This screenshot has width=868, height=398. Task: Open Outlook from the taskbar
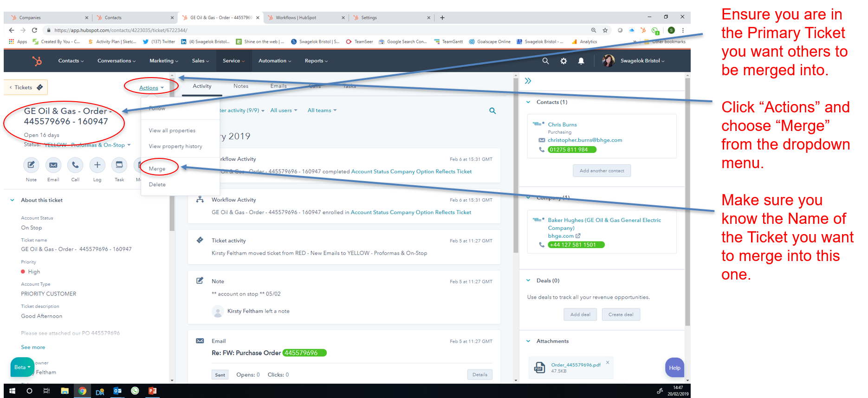(117, 391)
